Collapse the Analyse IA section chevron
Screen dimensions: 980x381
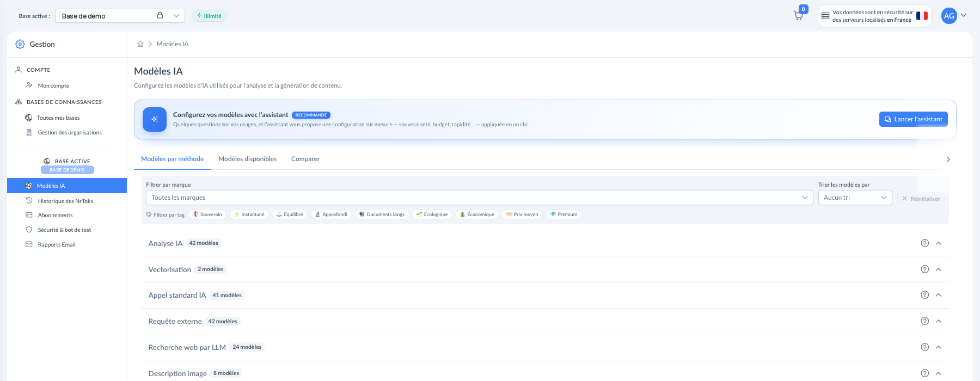tap(939, 243)
